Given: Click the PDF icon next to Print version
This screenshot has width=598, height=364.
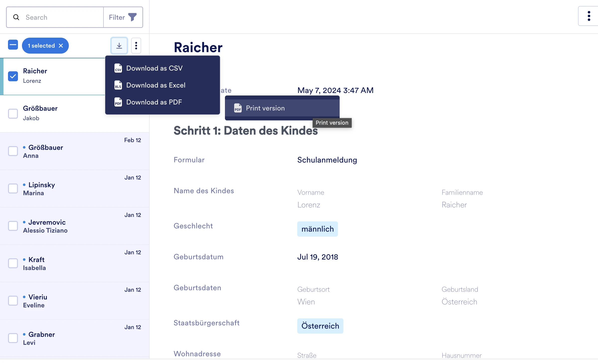Looking at the screenshot, I should click(x=238, y=108).
